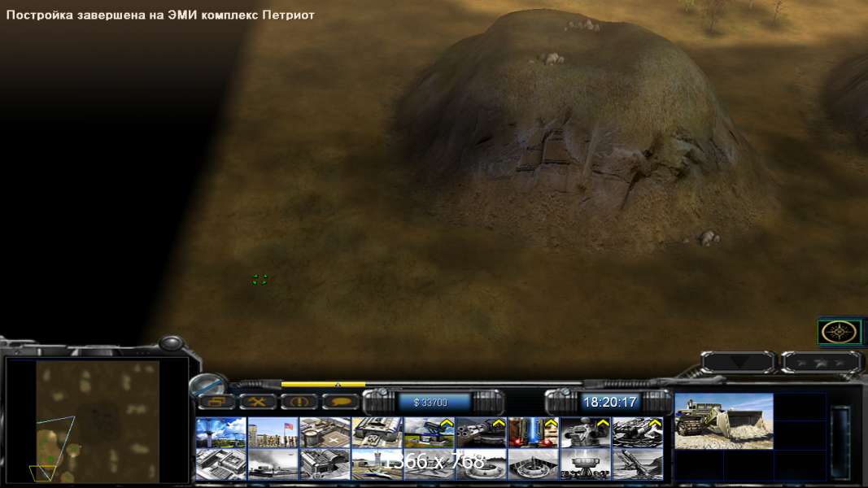This screenshot has height=488, width=868.
Task: Open the stacked-windows options button
Action: coord(217,402)
